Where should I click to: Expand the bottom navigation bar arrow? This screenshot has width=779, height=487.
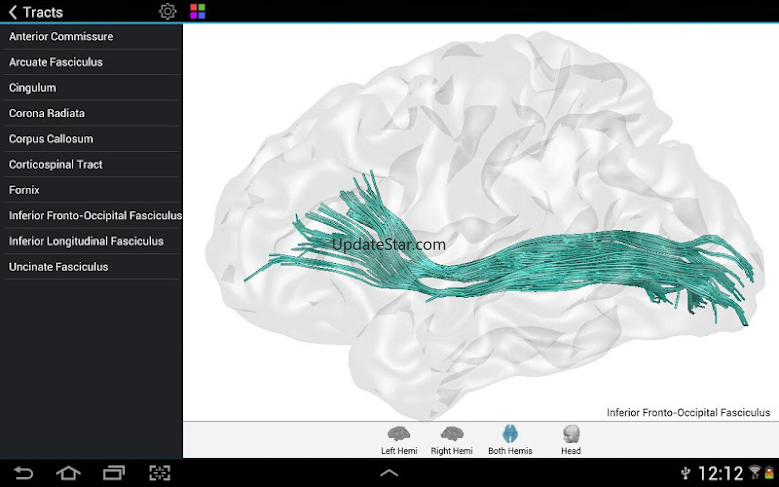click(389, 473)
